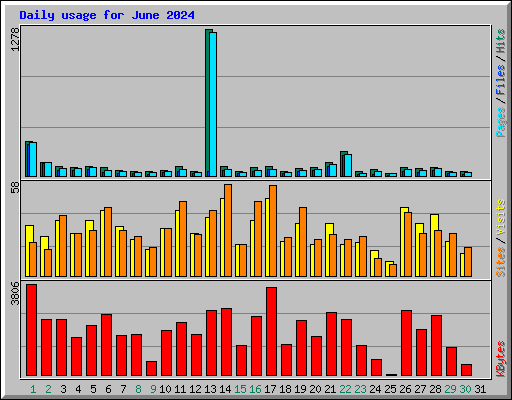Image resolution: width=512 pixels, height=400 pixels.
Task: Click the day 27 axis label
Action: tap(420, 389)
